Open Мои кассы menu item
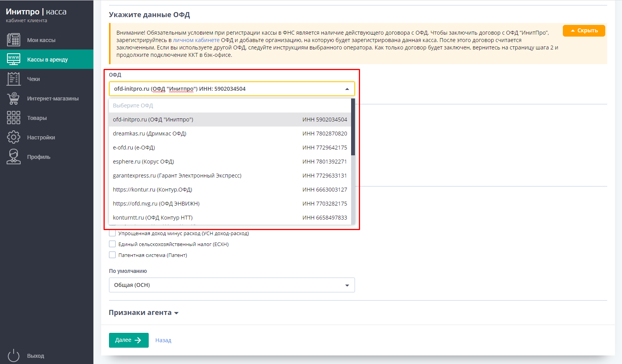 click(x=47, y=40)
